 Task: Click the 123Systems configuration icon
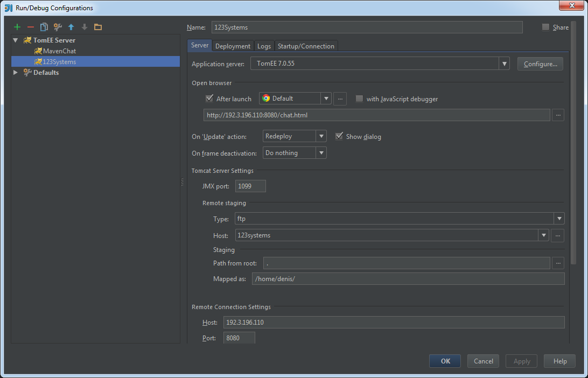tap(38, 62)
